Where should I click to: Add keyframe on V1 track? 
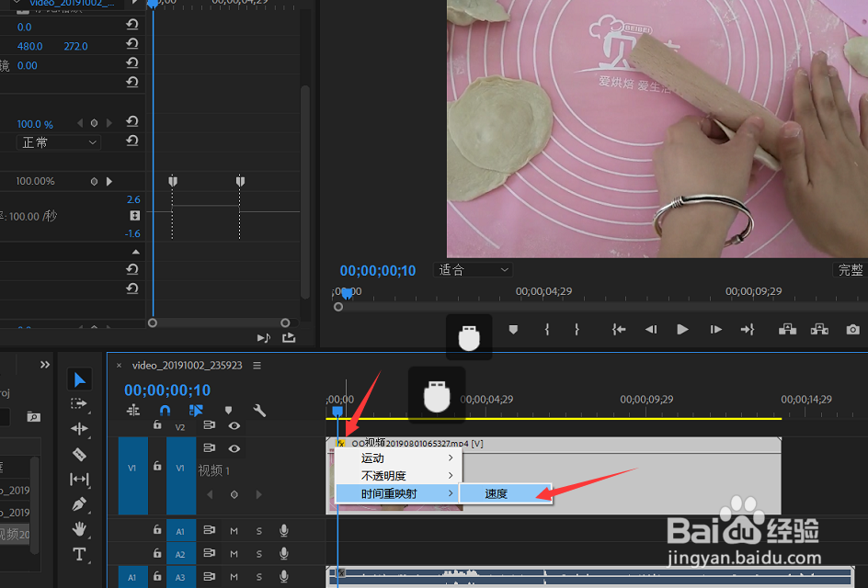[234, 494]
